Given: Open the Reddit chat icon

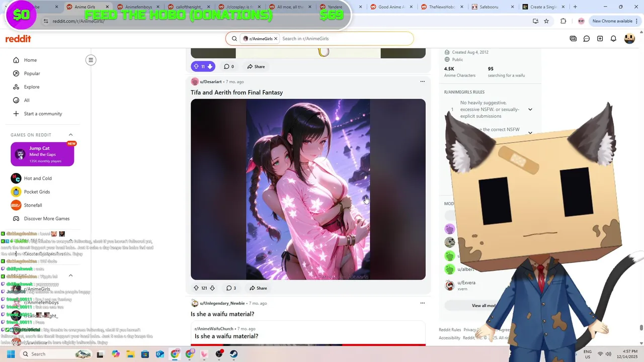Looking at the screenshot, I should coord(587,39).
